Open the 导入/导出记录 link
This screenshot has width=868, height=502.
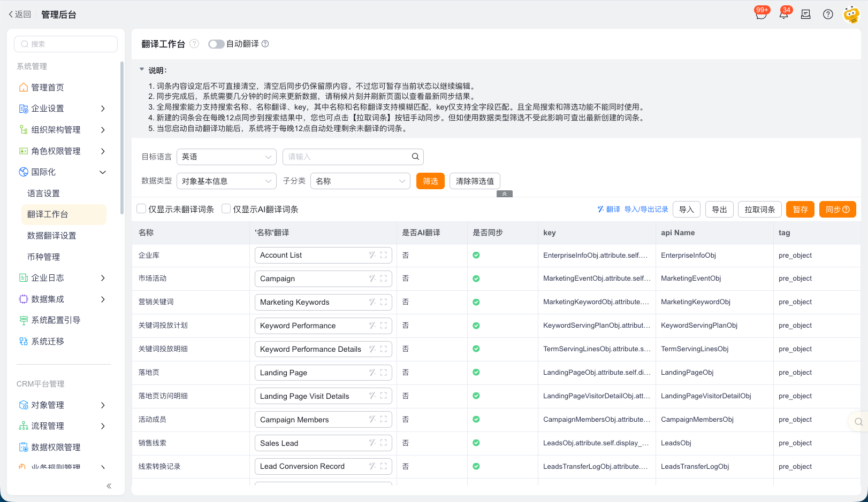646,209
